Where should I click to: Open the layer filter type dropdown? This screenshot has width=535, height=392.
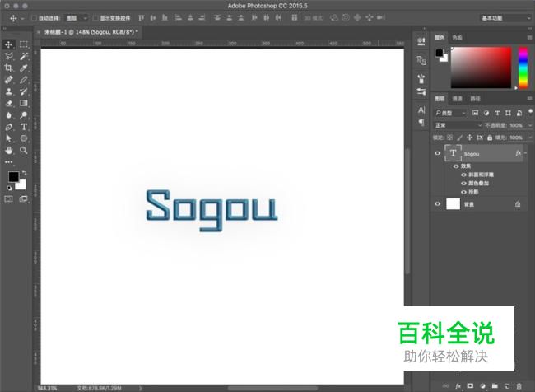pos(450,113)
